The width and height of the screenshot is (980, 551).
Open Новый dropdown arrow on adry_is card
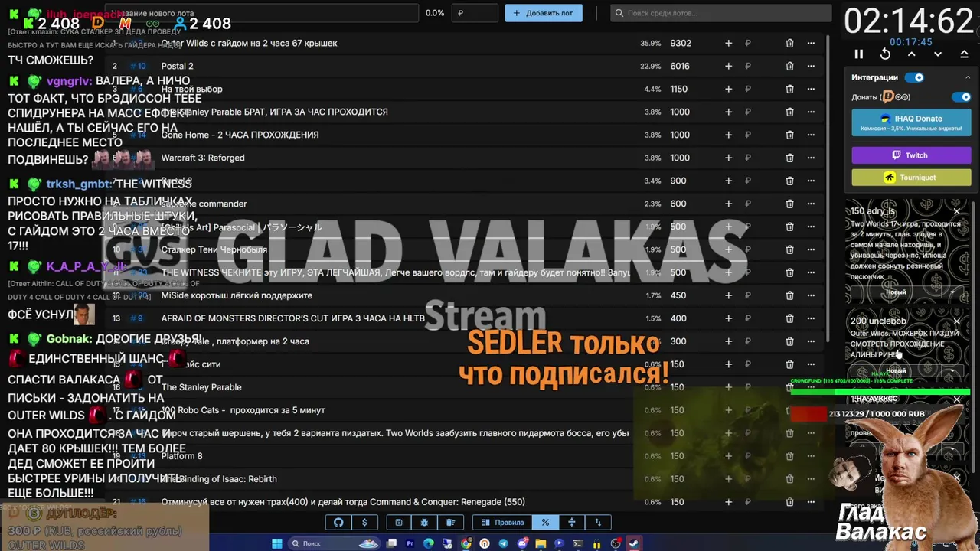pos(952,292)
